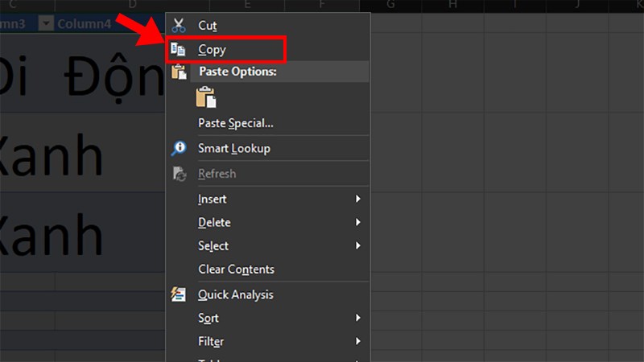Click the Quick Analysis icon
This screenshot has width=644, height=362.
(x=178, y=294)
